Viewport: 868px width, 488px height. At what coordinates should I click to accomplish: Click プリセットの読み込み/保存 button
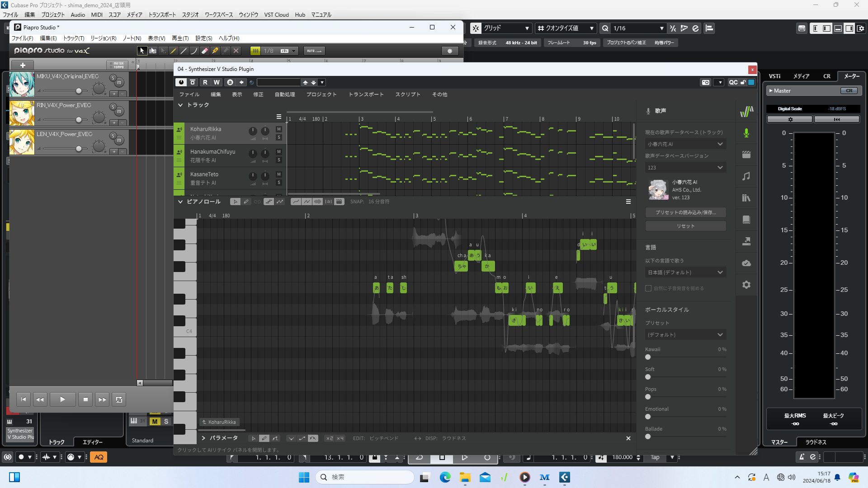685,212
